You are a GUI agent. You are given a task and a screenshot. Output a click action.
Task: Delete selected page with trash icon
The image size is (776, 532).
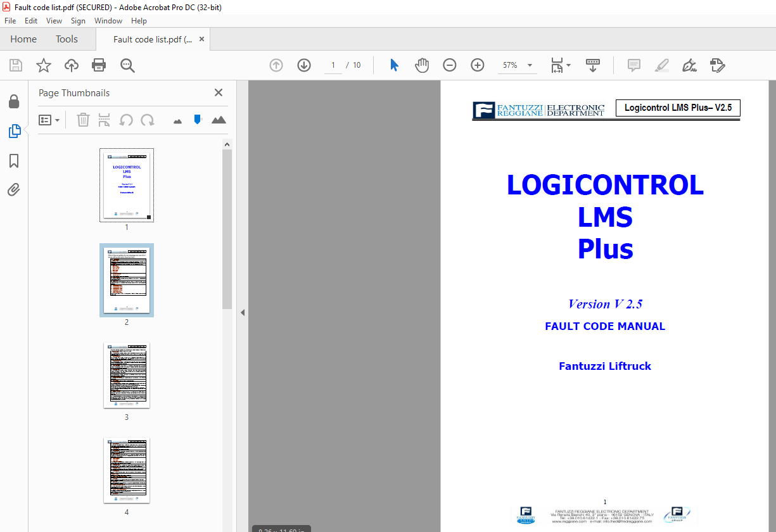pyautogui.click(x=83, y=120)
